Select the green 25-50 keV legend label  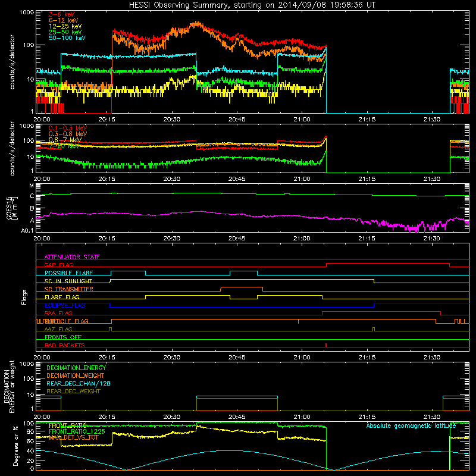[65, 32]
